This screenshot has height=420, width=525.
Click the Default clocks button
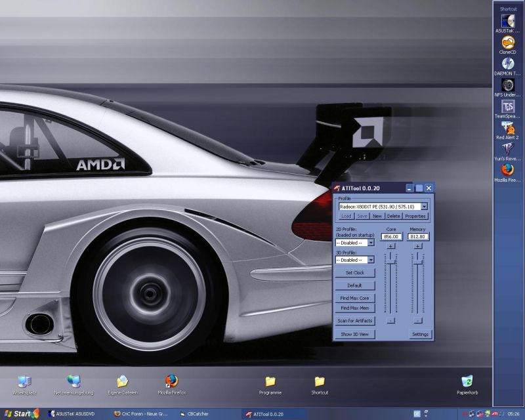[355, 285]
